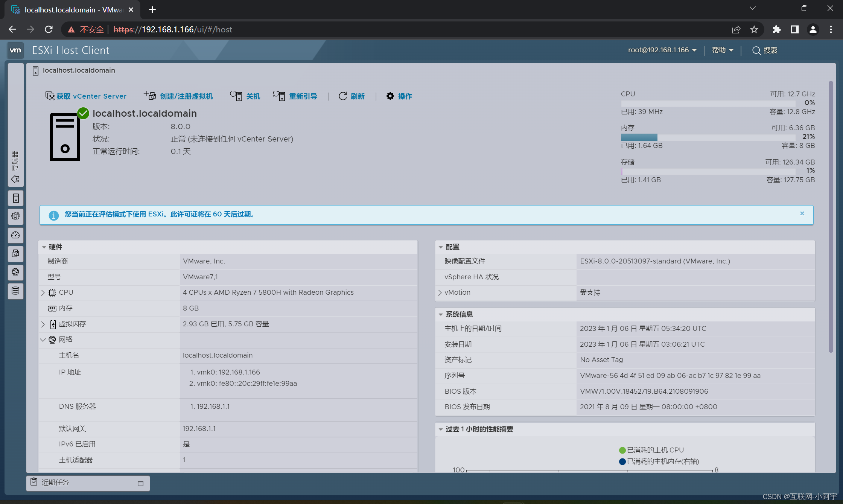Click the vertical scrollbar of host page

tap(831, 216)
